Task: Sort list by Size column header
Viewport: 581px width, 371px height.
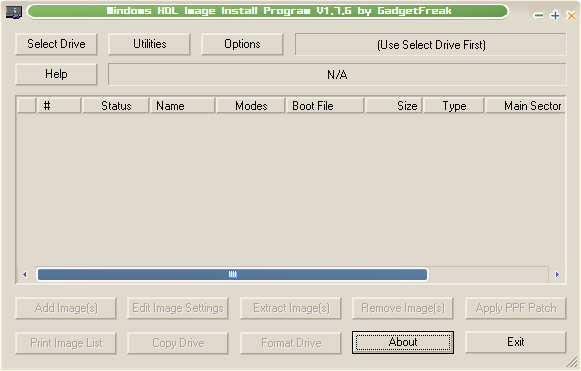Action: [x=394, y=106]
